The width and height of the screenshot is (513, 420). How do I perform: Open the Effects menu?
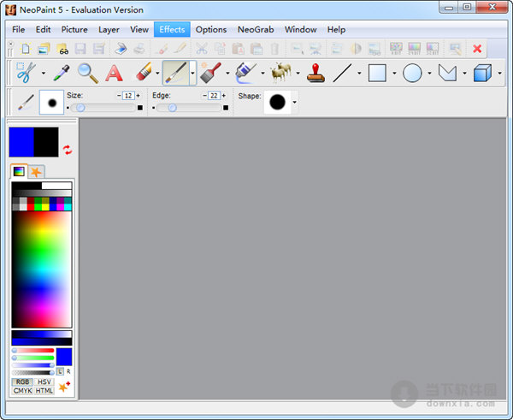pos(172,29)
